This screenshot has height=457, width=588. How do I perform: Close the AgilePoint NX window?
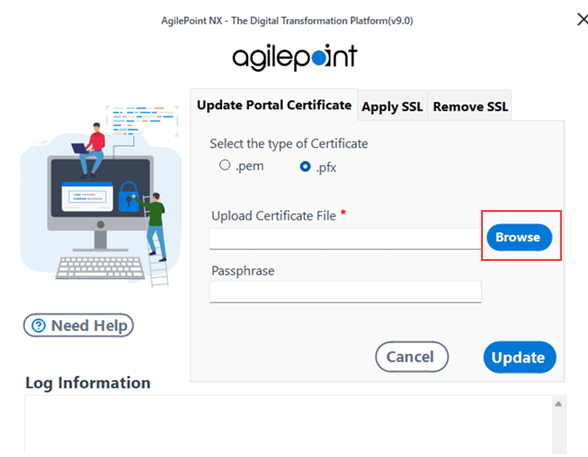pyautogui.click(x=582, y=19)
